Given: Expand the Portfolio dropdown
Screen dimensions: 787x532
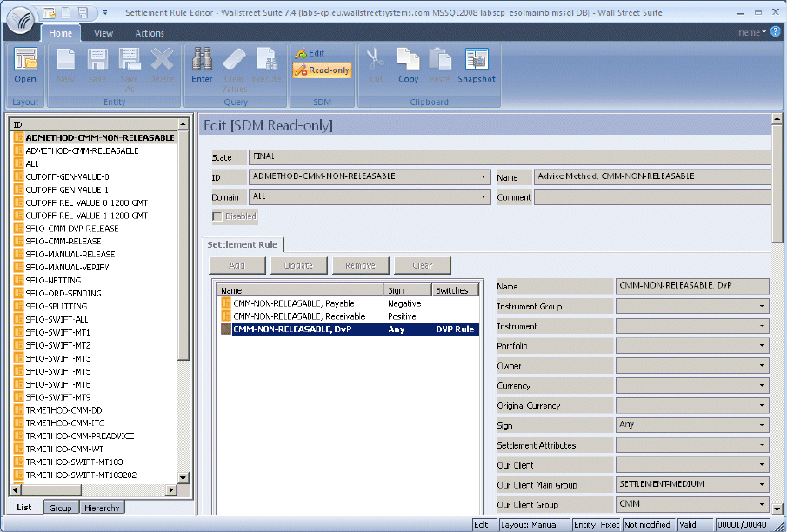Looking at the screenshot, I should [x=762, y=346].
